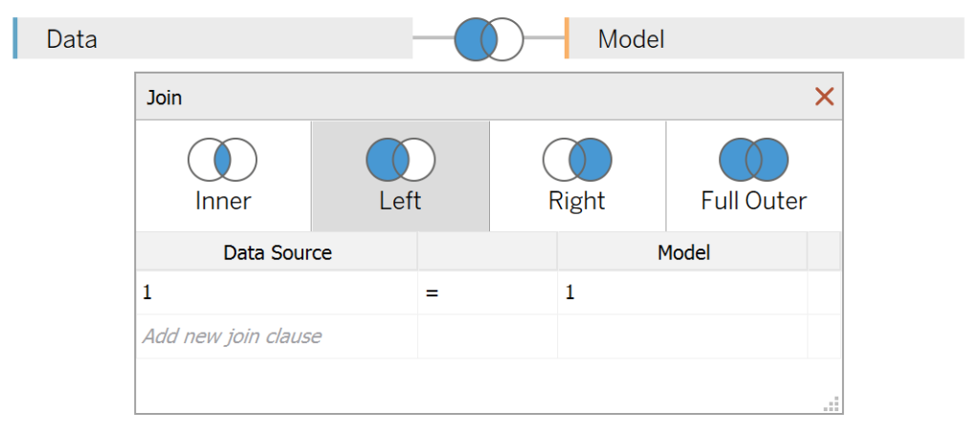Choose the Full Outer join type label
Screen dimensions: 980x435
point(754,201)
